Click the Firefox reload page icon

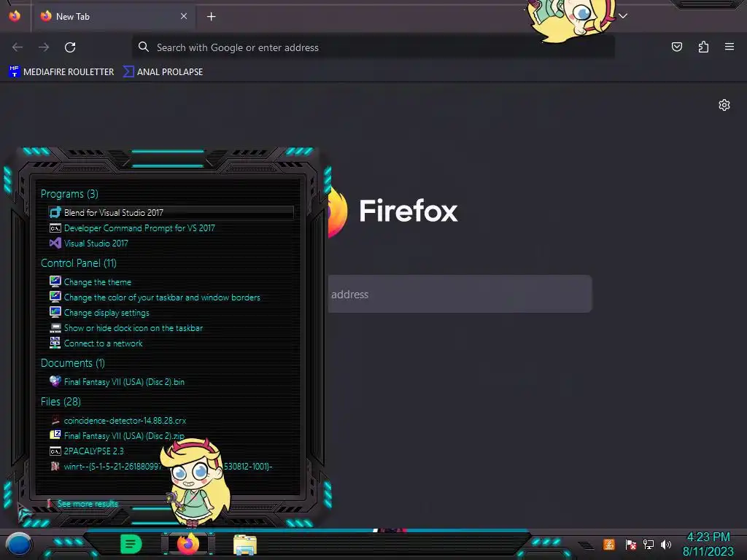(x=70, y=47)
